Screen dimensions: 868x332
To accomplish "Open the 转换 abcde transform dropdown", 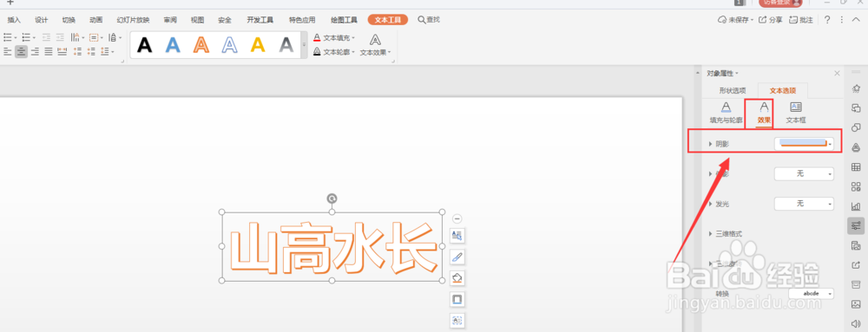I will 811,293.
